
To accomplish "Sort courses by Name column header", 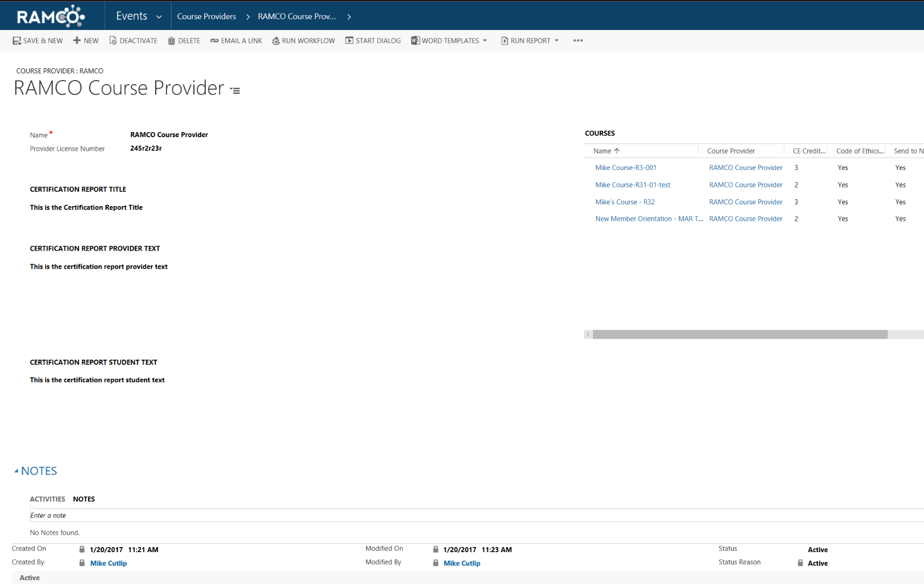I will pyautogui.click(x=606, y=151).
